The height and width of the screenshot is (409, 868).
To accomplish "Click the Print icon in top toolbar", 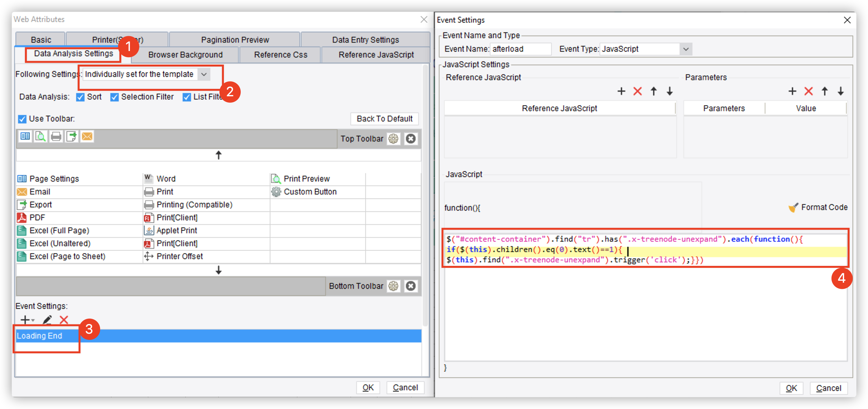I will 56,136.
